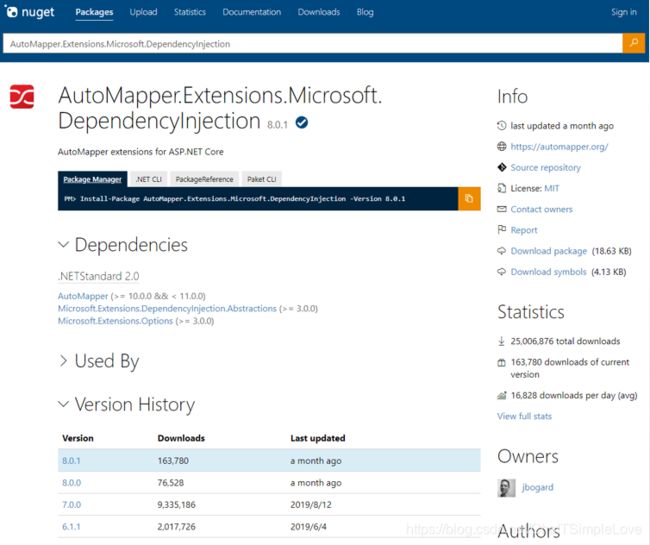
Task: Click the globe icon by automapper.org
Action: (x=502, y=146)
